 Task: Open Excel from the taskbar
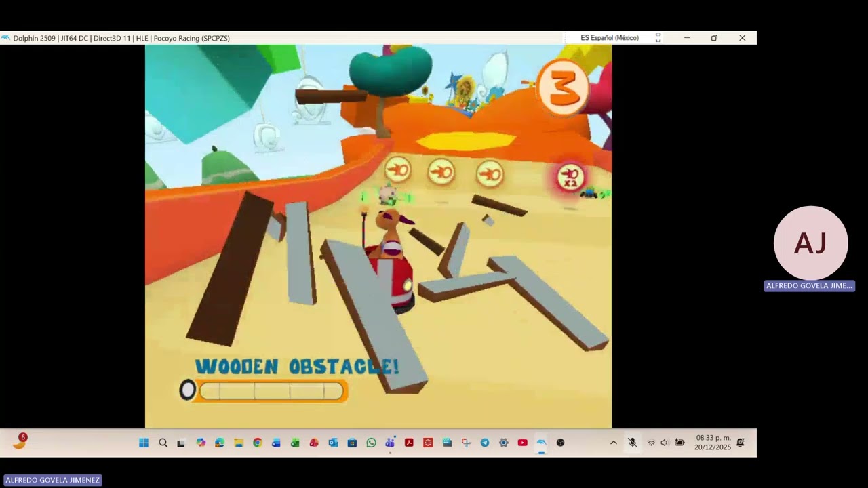tap(295, 443)
